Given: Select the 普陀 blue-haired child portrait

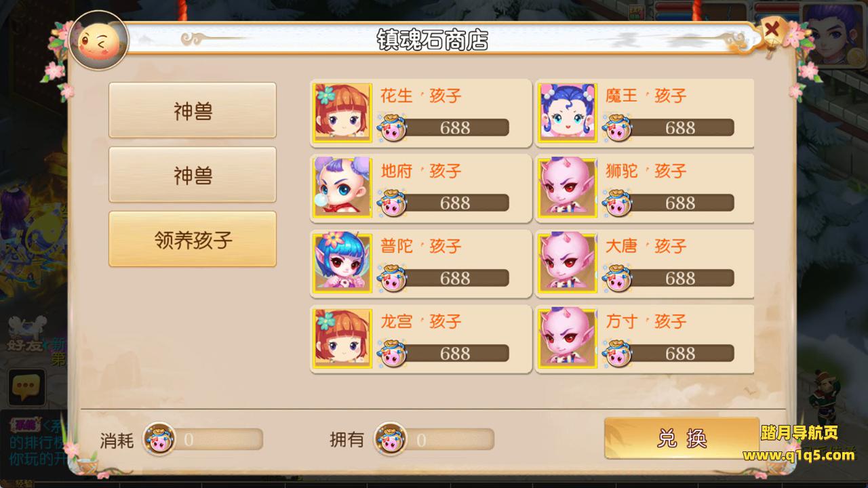Looking at the screenshot, I should (x=342, y=263).
